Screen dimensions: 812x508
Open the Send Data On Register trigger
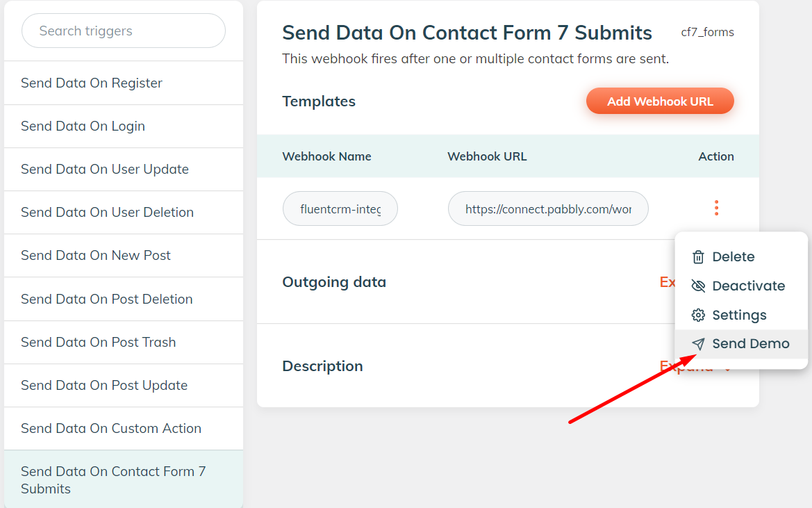(x=92, y=83)
